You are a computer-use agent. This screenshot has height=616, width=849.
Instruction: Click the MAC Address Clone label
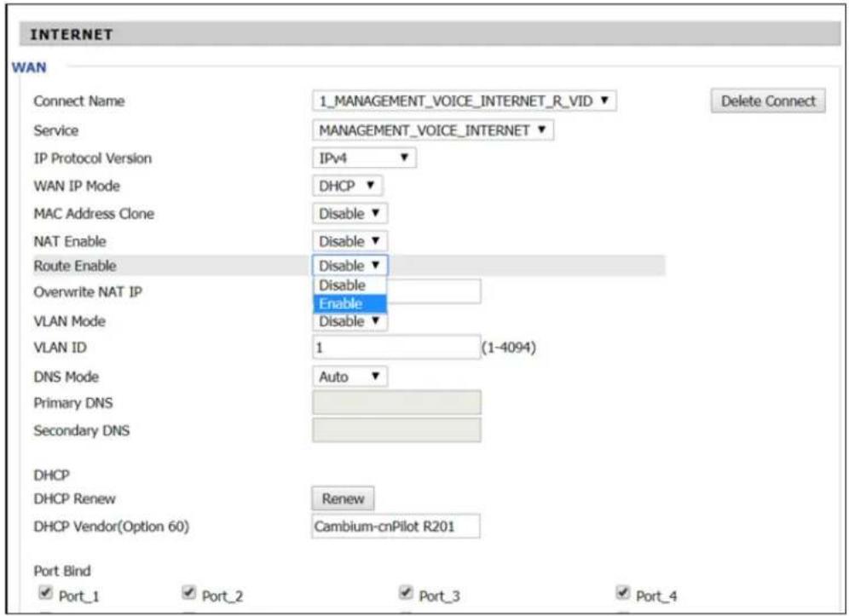click(x=94, y=214)
